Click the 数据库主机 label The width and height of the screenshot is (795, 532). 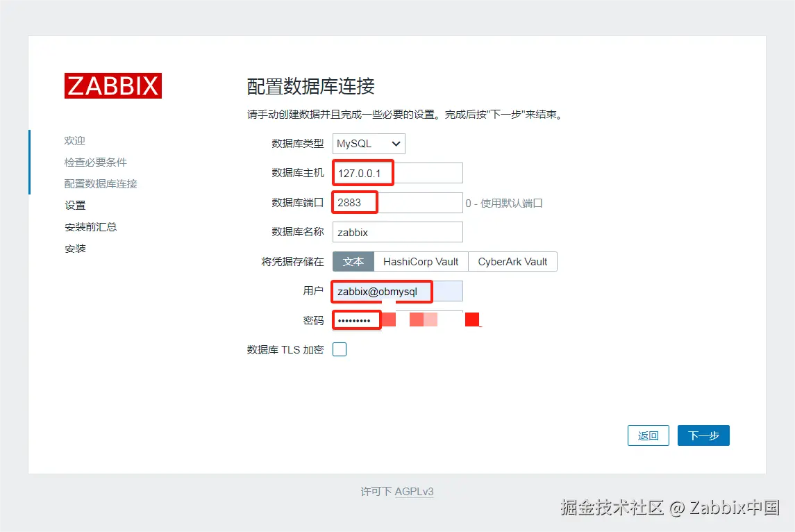(298, 173)
